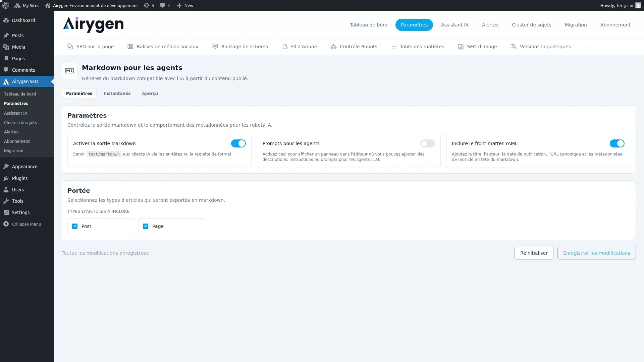Screen dimensions: 644x362
Task: Open SEO sur la page settings
Action: [x=91, y=47]
